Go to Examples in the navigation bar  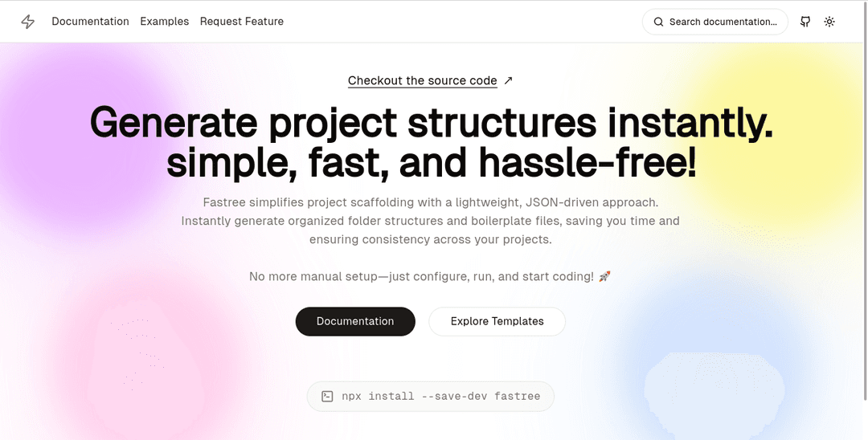[165, 22]
